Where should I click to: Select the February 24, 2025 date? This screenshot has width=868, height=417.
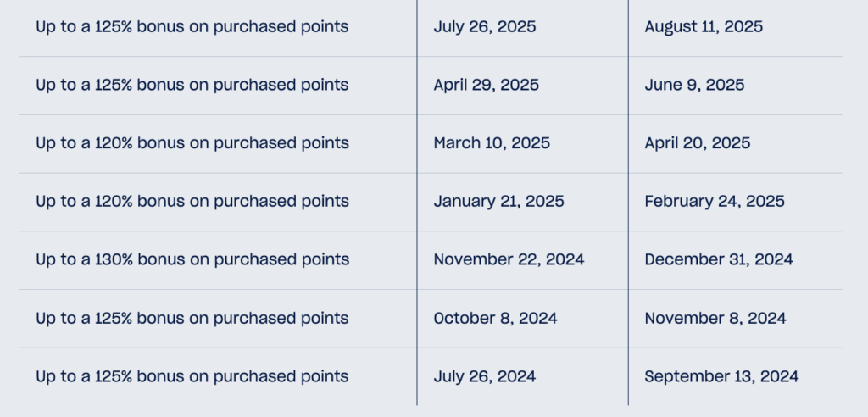[x=714, y=201]
